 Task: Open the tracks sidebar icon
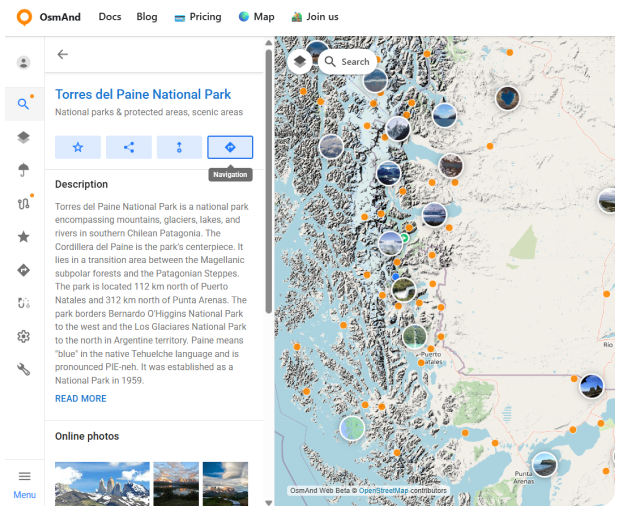tap(24, 204)
